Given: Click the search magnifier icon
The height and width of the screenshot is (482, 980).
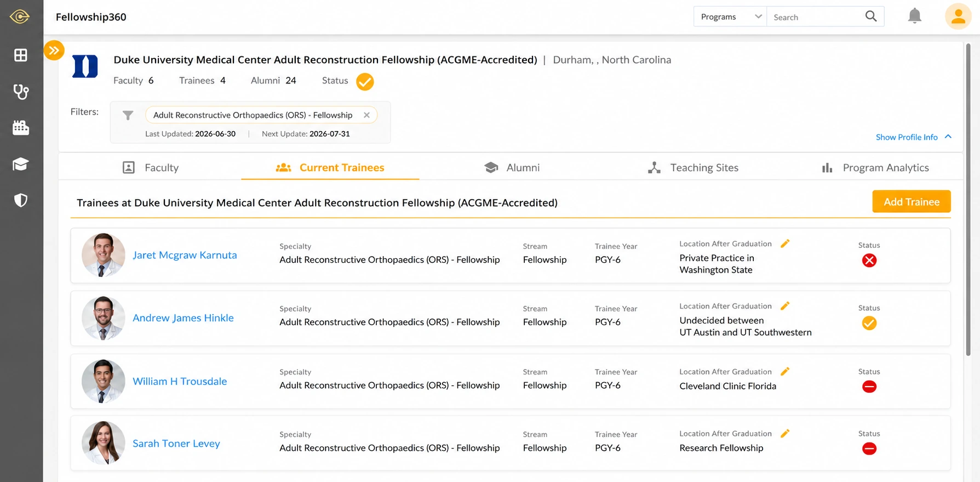Looking at the screenshot, I should point(871,16).
